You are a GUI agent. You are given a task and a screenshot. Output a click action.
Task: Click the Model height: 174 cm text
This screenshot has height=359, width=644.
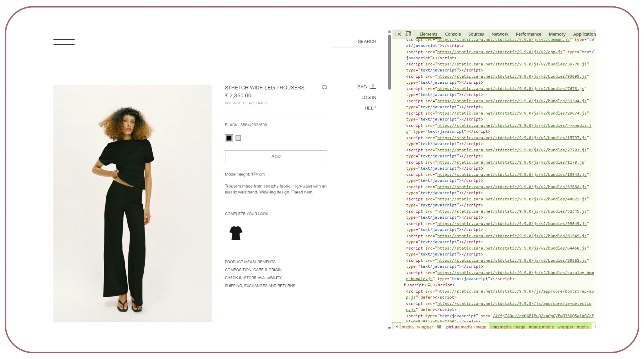tap(245, 174)
